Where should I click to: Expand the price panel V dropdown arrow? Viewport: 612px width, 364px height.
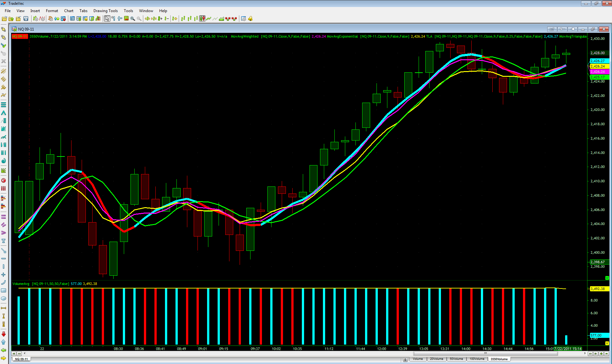(x=607, y=278)
